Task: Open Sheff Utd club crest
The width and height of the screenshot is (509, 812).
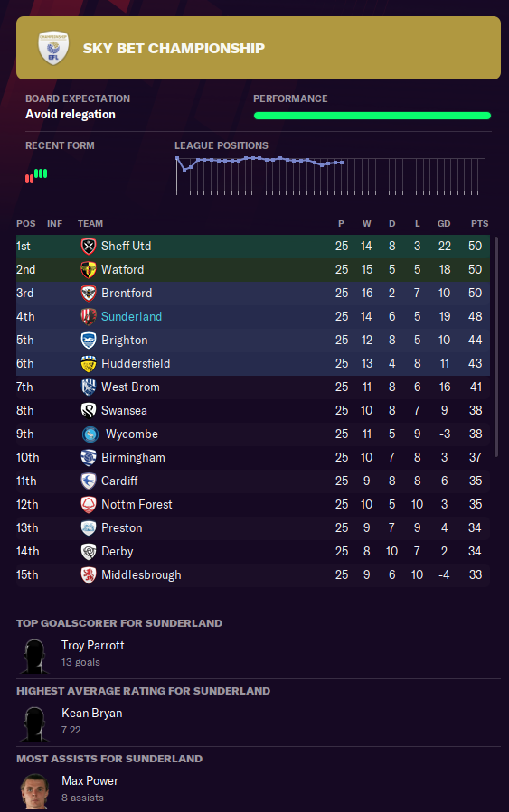Action: [89, 246]
